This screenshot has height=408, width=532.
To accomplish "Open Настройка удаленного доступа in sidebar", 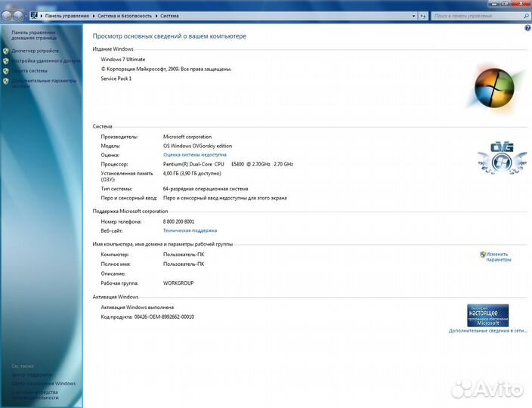I will (45, 60).
